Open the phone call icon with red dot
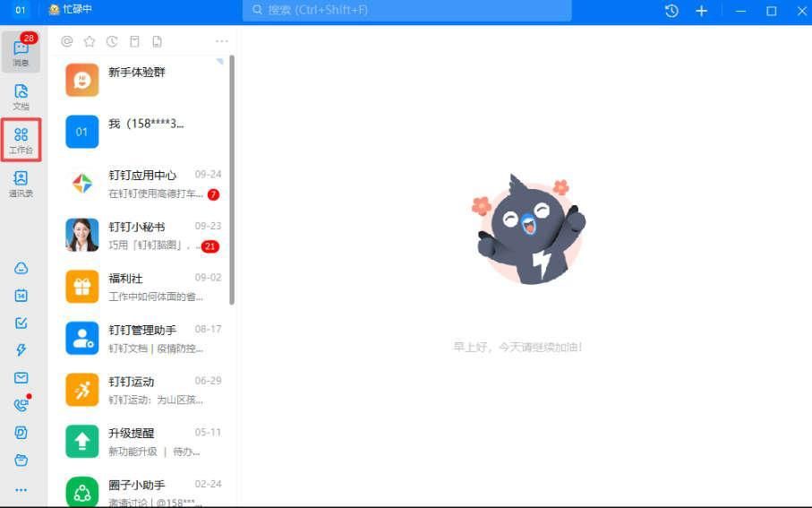812x508 pixels. click(21, 404)
